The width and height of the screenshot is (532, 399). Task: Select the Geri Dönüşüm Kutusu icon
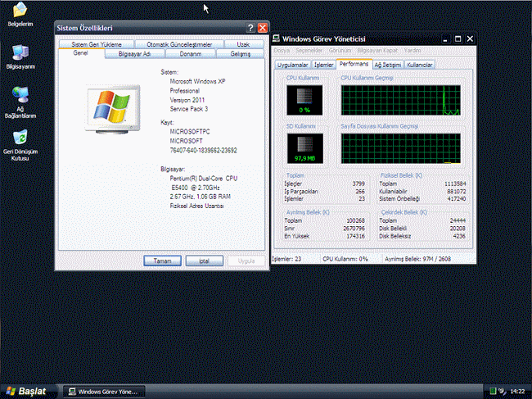20,145
